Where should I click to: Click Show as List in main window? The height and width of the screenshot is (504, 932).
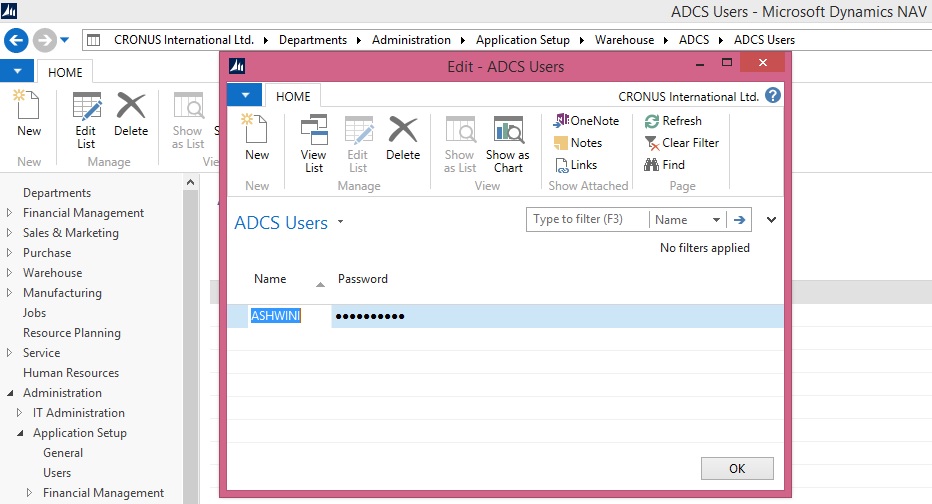(188, 120)
